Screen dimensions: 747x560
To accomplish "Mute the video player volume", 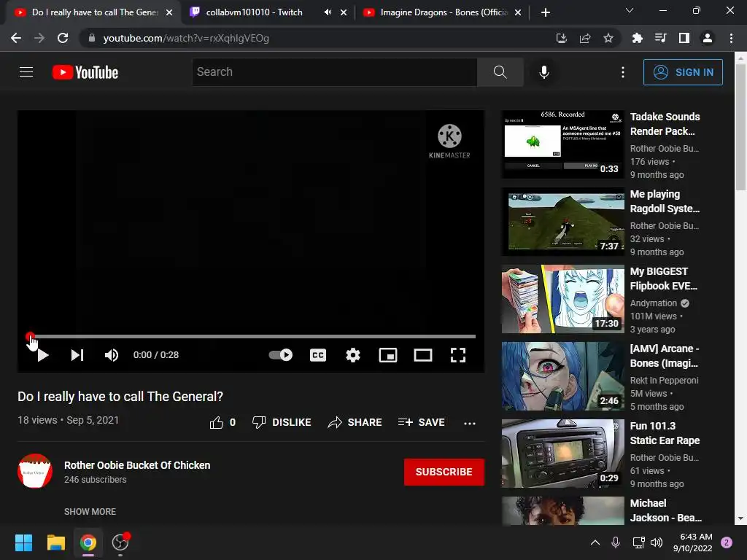I will click(112, 355).
